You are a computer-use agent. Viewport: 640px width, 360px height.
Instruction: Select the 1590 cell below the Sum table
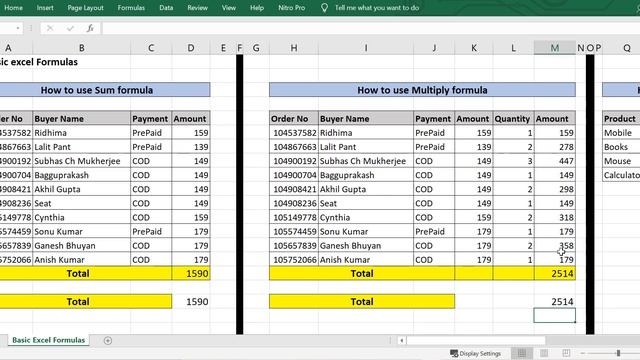(x=191, y=302)
